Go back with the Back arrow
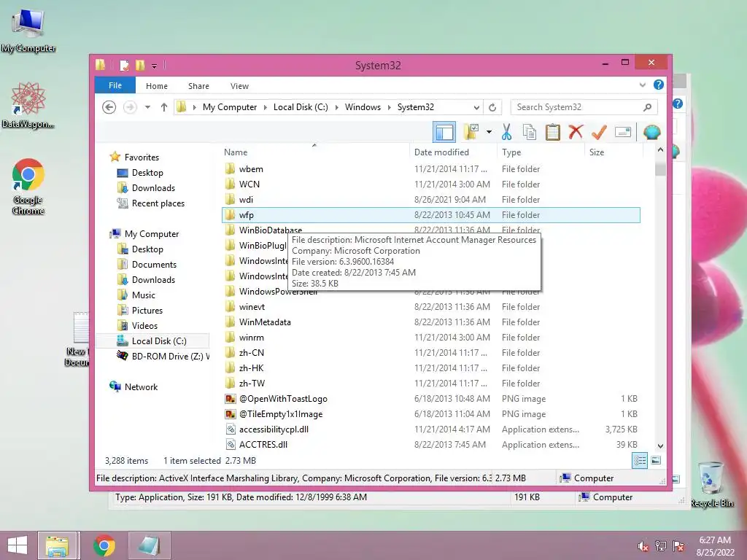This screenshot has height=560, width=747. 109,107
